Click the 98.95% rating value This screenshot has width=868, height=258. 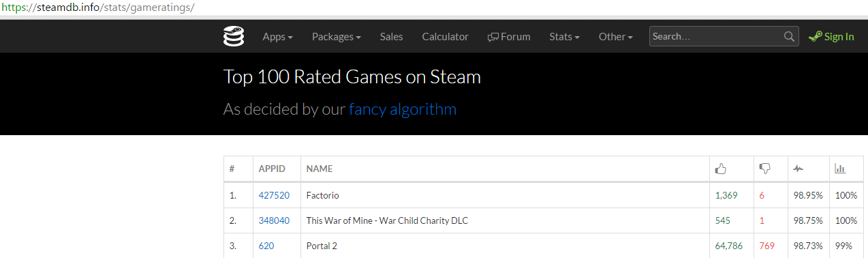tap(808, 195)
